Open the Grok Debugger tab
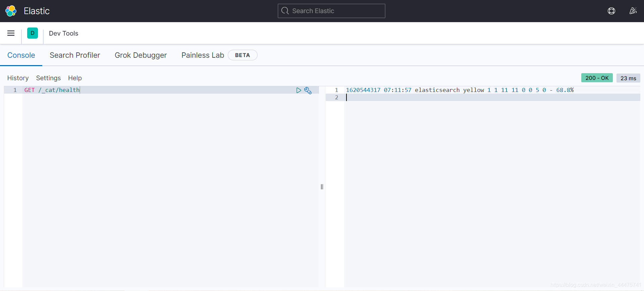This screenshot has width=644, height=291. (x=141, y=55)
